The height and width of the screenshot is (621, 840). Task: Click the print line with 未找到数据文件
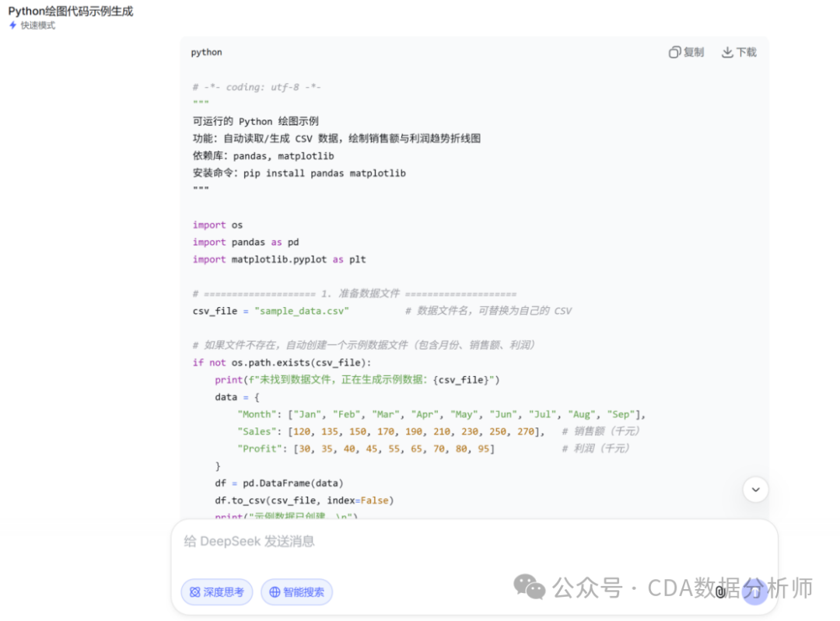click(357, 379)
